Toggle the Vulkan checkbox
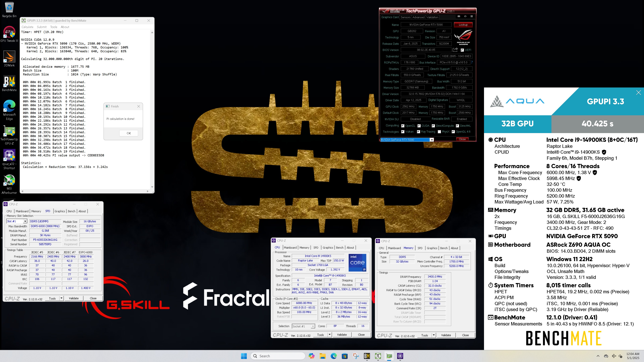644x362 pixels. click(x=402, y=132)
